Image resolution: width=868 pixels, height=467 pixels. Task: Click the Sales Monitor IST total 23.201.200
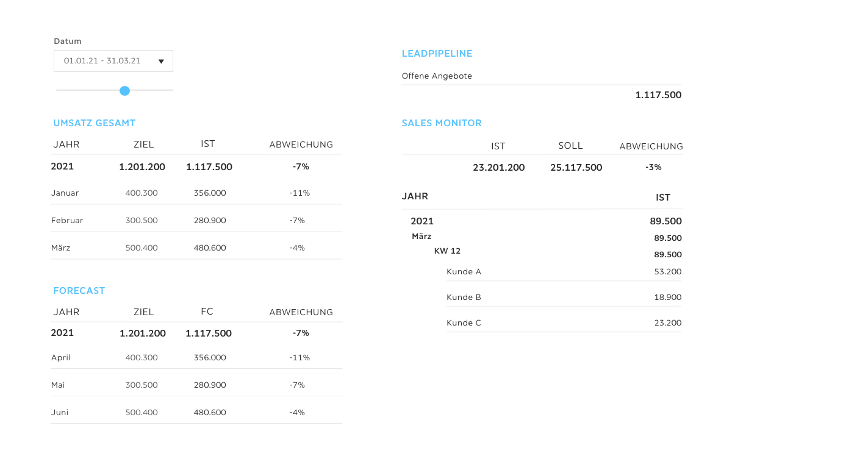tap(499, 168)
